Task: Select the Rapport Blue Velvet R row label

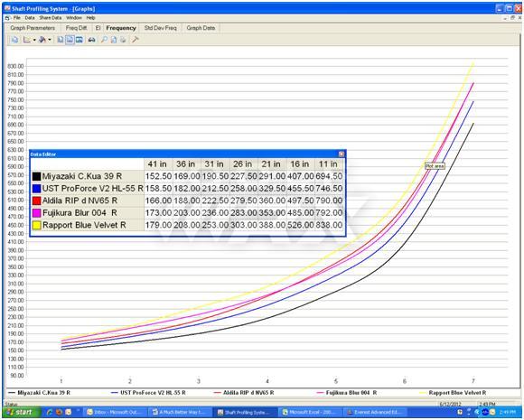Action: point(84,225)
